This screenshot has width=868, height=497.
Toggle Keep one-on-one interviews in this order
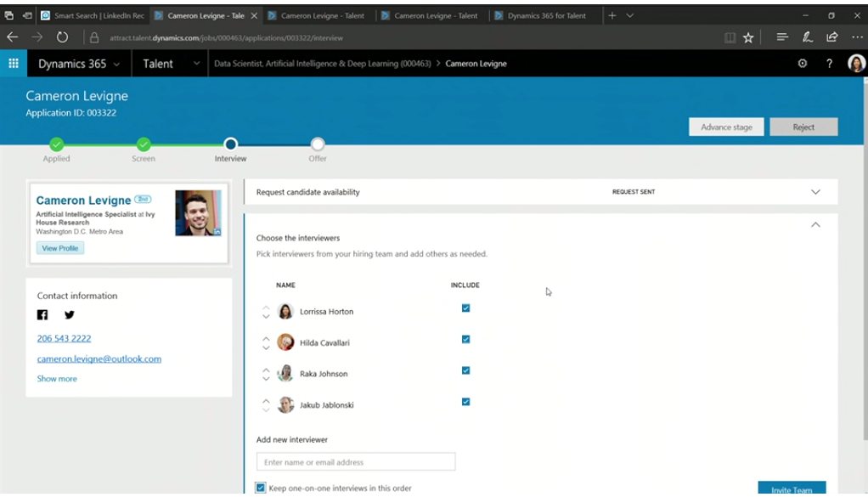261,489
